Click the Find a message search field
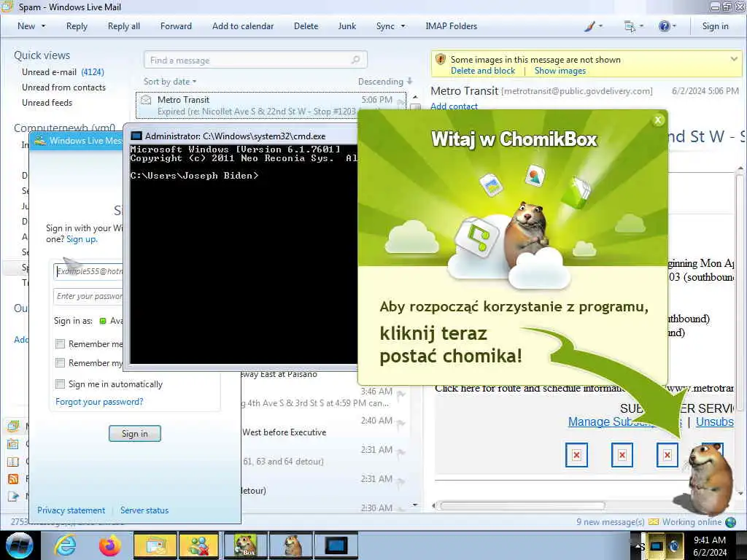The width and height of the screenshot is (747, 560). click(x=255, y=60)
